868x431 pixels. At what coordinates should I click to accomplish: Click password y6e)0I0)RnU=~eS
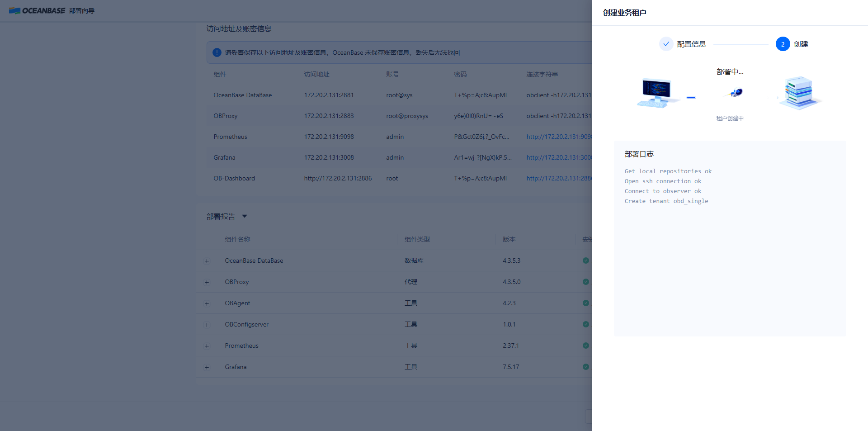(x=478, y=116)
